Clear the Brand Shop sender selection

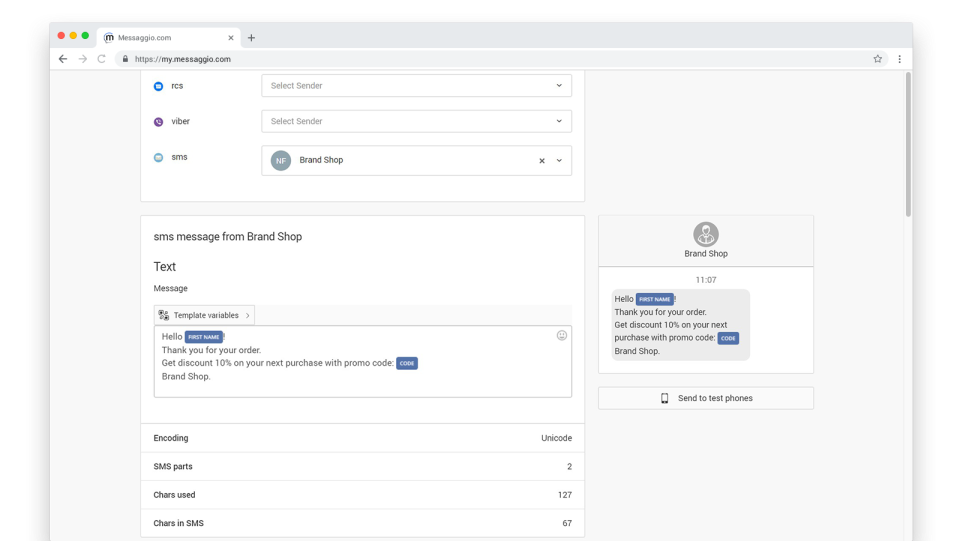pyautogui.click(x=542, y=160)
